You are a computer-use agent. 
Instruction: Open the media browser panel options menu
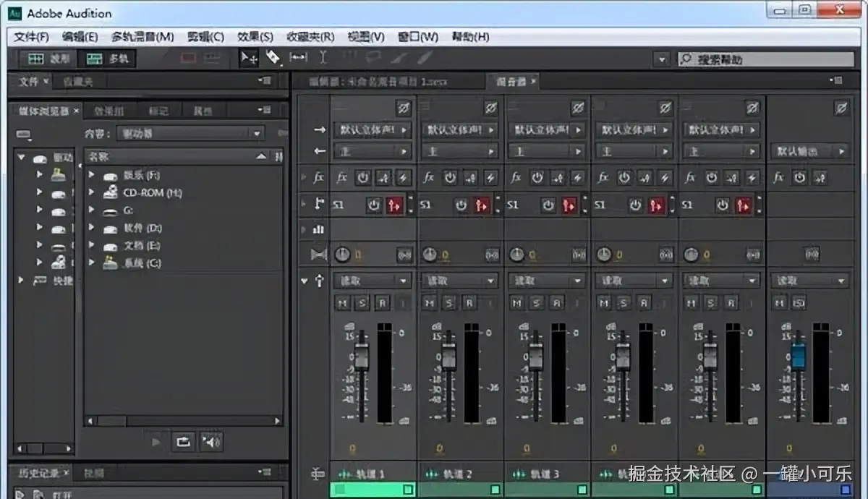point(265,111)
